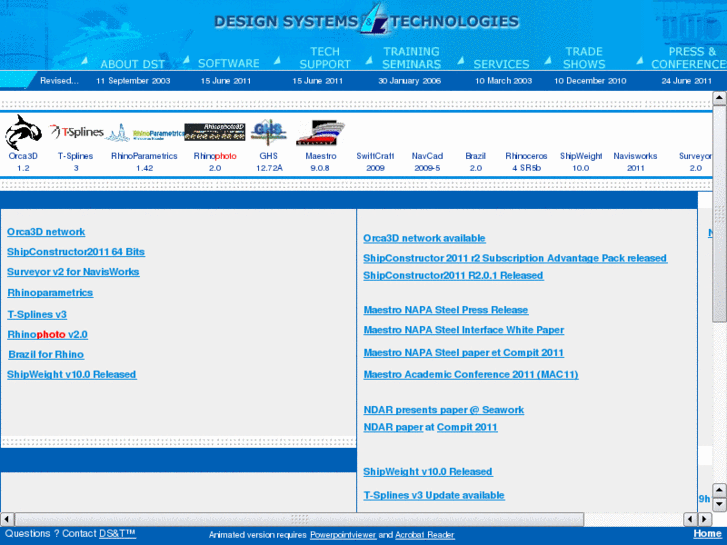The width and height of the screenshot is (727, 545).
Task: Open the Rhinophoto v2.0 link
Action: click(x=47, y=334)
